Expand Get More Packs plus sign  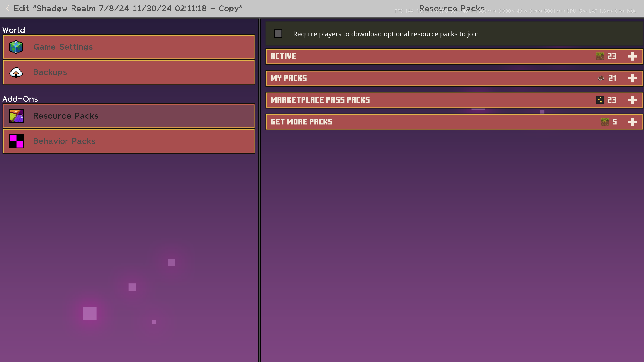tap(632, 122)
